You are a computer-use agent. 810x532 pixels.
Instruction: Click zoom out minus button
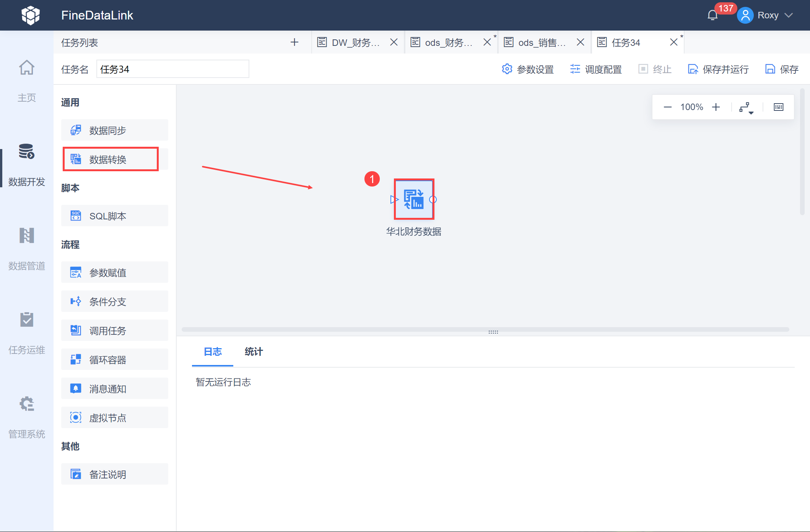coord(667,107)
